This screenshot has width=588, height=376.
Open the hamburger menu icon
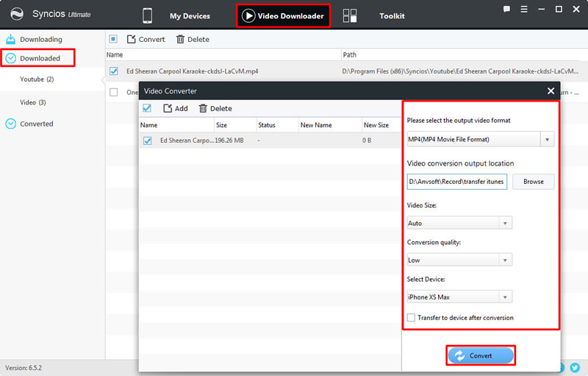click(524, 9)
